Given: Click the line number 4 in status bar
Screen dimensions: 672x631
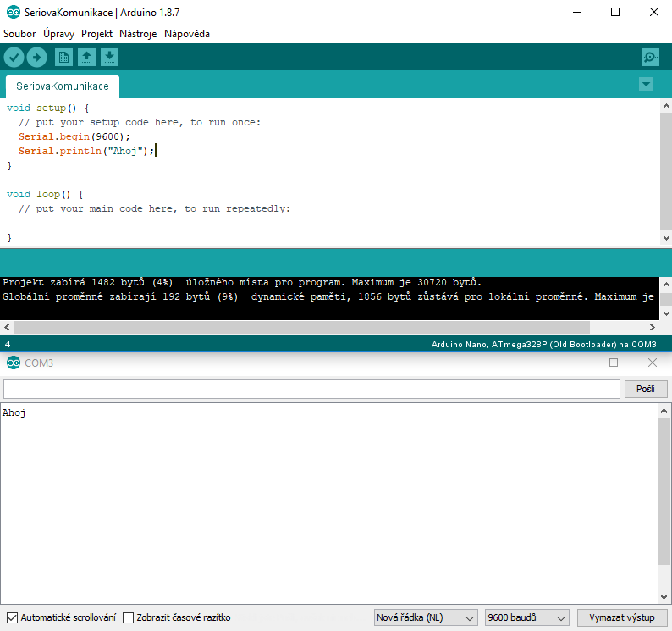Looking at the screenshot, I should (8, 345).
